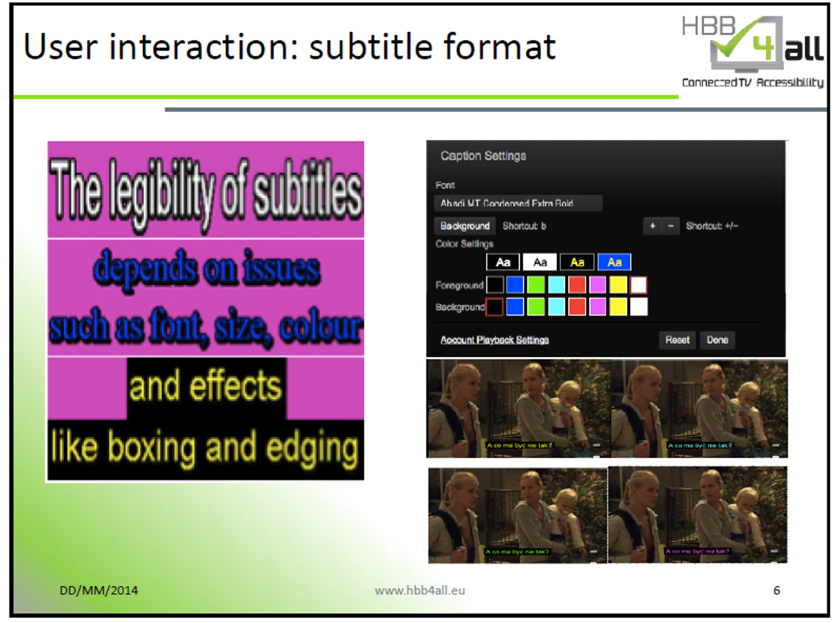Choose red Foreground color swatch
The height and width of the screenshot is (623, 840).
(x=577, y=285)
